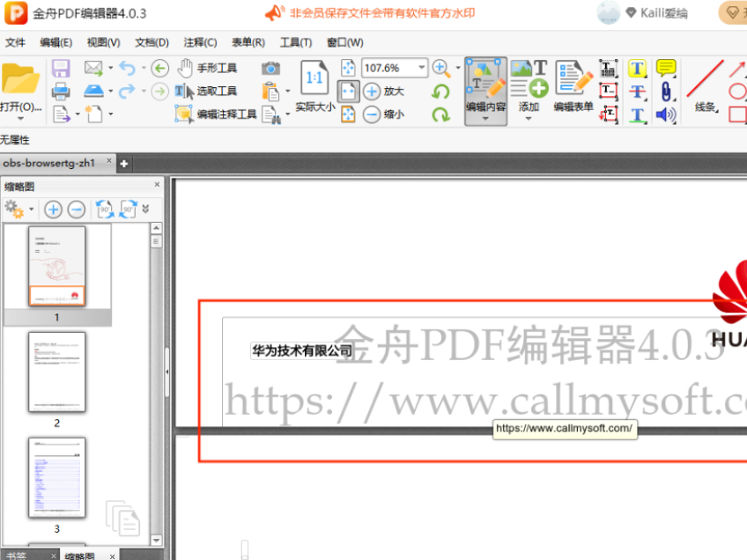Image resolution: width=747 pixels, height=560 pixels.
Task: Click the snapshot camera icon
Action: coord(270,68)
